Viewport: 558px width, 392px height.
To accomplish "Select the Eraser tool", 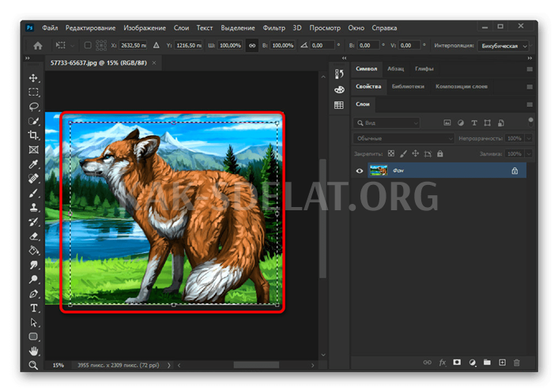I will click(33, 236).
